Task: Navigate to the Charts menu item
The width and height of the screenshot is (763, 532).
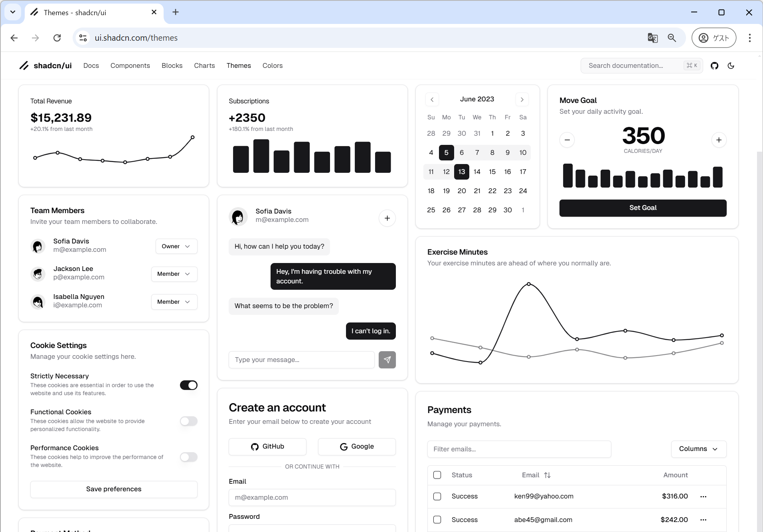Action: [204, 66]
